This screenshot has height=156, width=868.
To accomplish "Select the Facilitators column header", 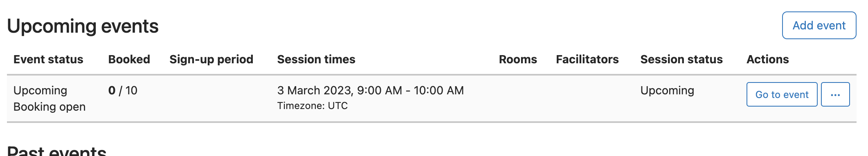I will point(587,59).
